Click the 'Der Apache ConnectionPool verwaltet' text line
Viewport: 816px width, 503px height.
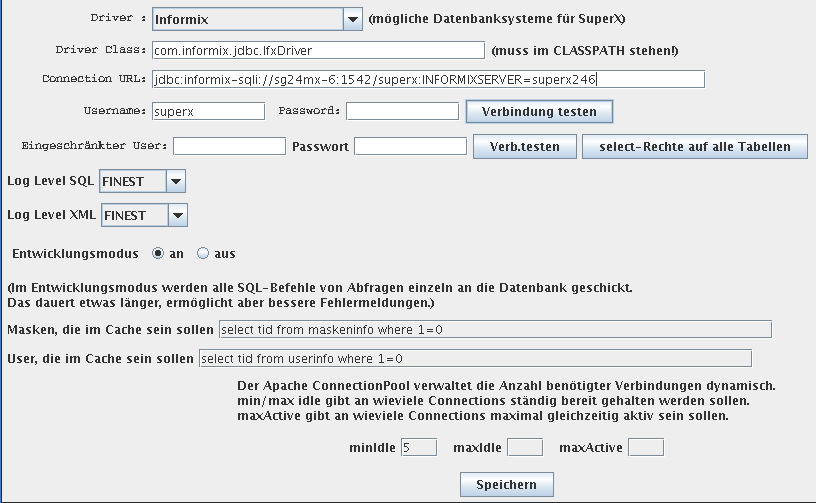point(506,386)
